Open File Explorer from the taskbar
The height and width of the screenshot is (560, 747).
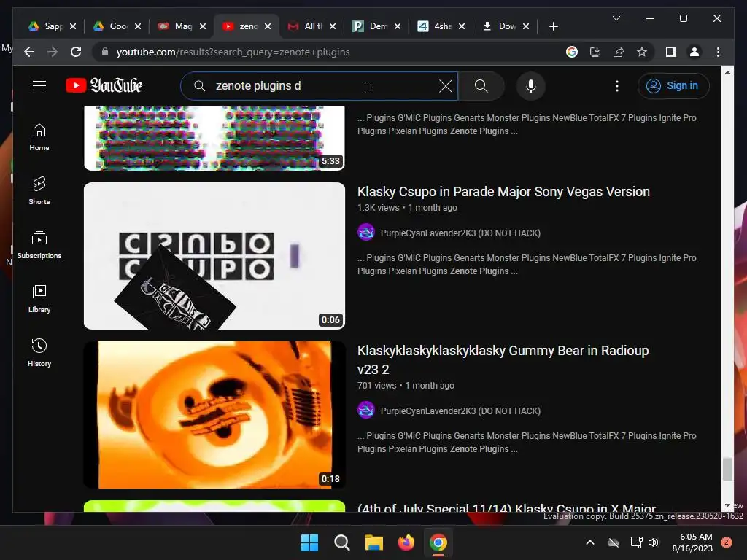[374, 542]
